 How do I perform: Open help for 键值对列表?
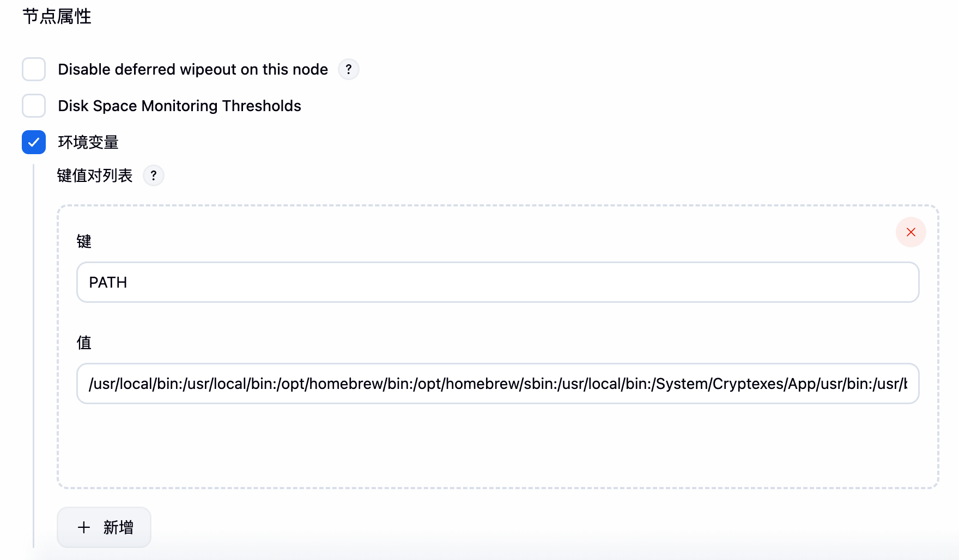click(x=154, y=175)
